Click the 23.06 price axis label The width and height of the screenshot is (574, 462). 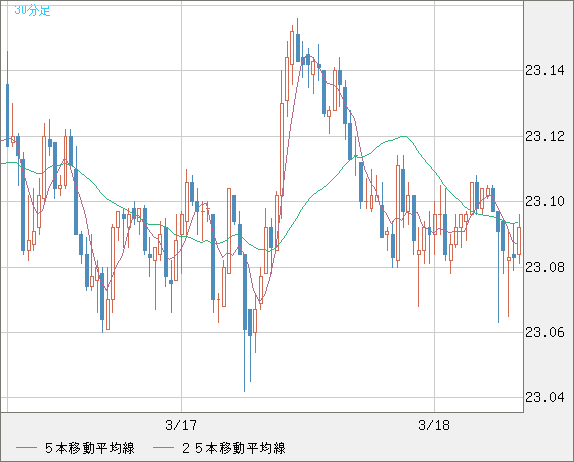click(x=545, y=332)
